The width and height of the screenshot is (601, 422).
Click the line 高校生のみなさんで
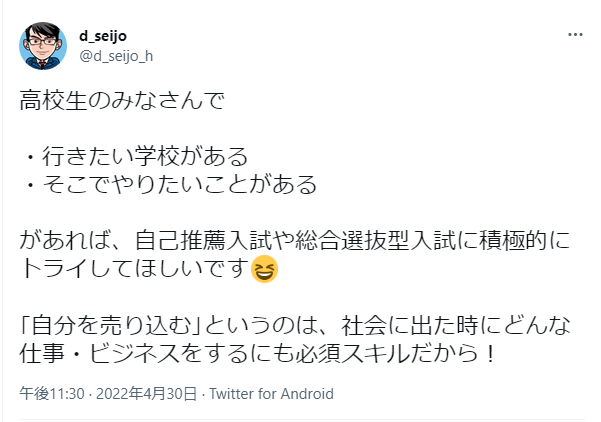tap(122, 101)
